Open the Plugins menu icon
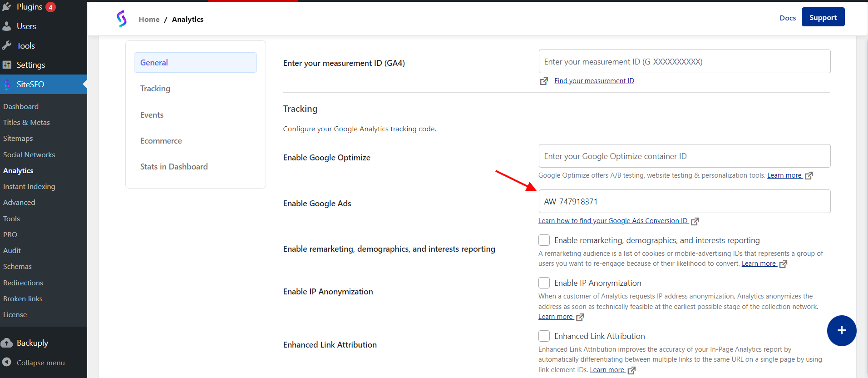This screenshot has width=868, height=378. (x=7, y=6)
